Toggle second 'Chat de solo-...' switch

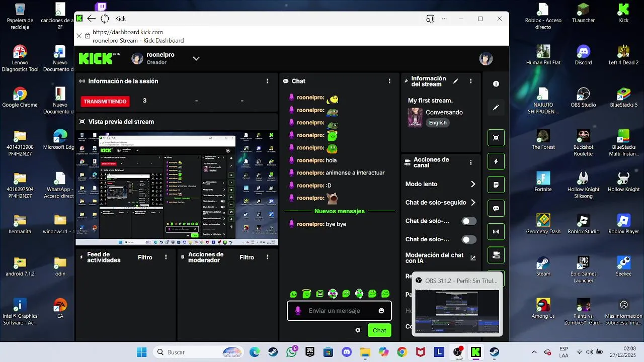coord(469,240)
